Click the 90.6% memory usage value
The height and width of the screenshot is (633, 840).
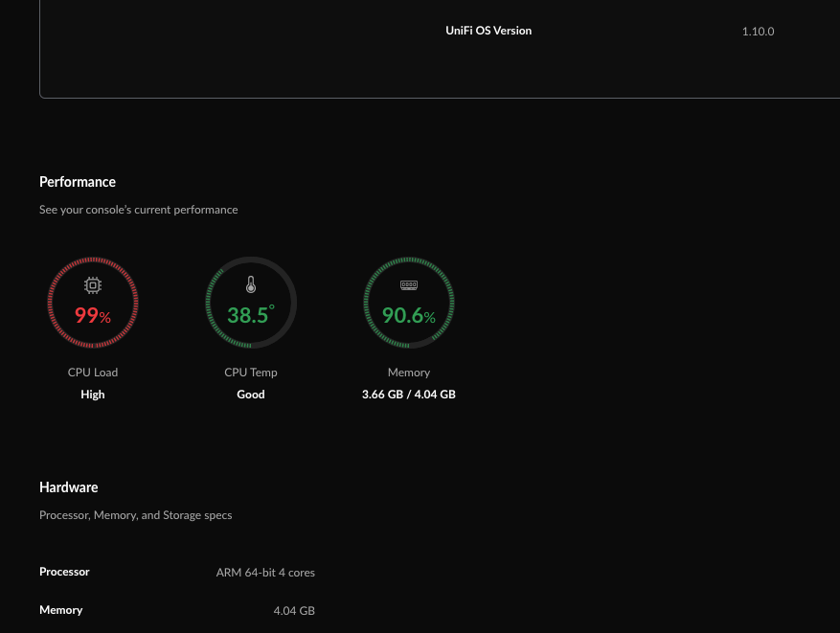[409, 315]
